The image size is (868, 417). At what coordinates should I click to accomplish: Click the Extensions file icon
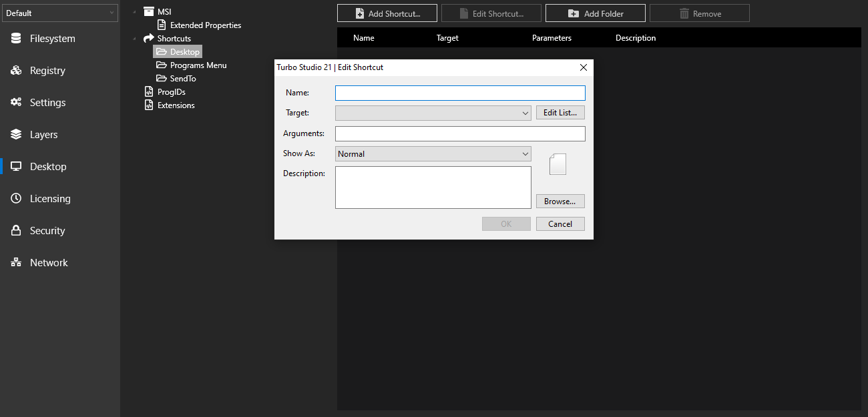pos(149,105)
